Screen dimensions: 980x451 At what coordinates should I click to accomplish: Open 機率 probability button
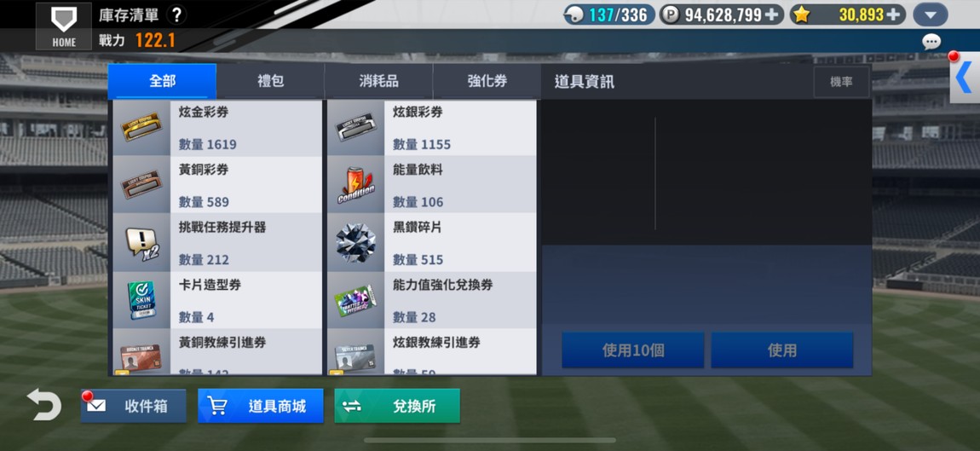tap(841, 82)
